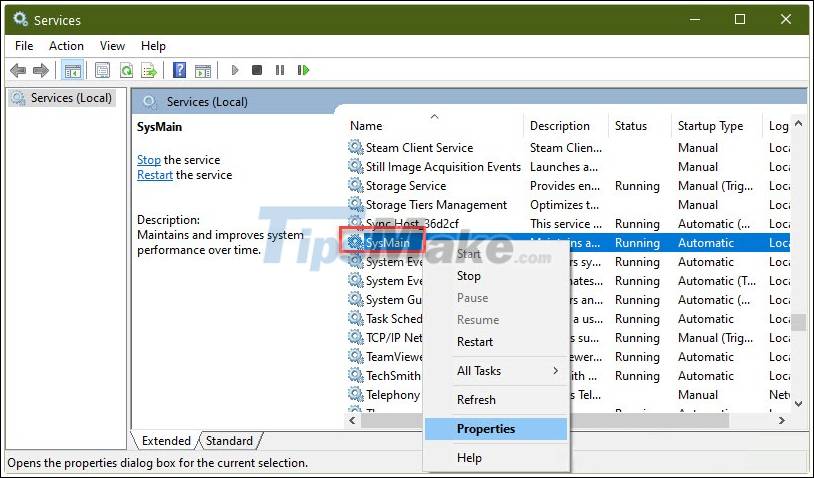Click the Export List toolbar icon
The width and height of the screenshot is (814, 478).
(x=150, y=70)
